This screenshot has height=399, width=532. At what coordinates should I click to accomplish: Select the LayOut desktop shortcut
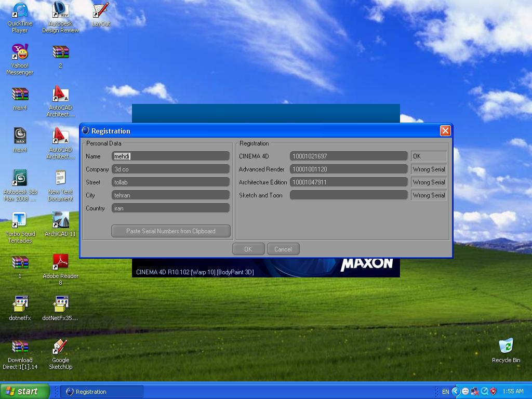[101, 15]
